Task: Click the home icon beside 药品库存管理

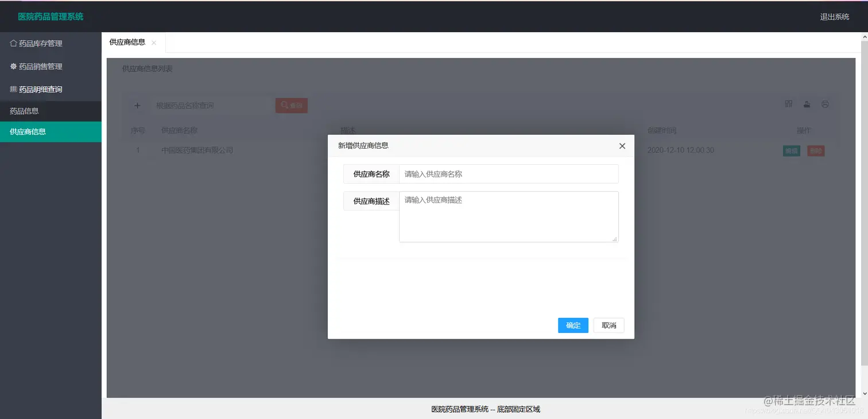Action: click(13, 43)
